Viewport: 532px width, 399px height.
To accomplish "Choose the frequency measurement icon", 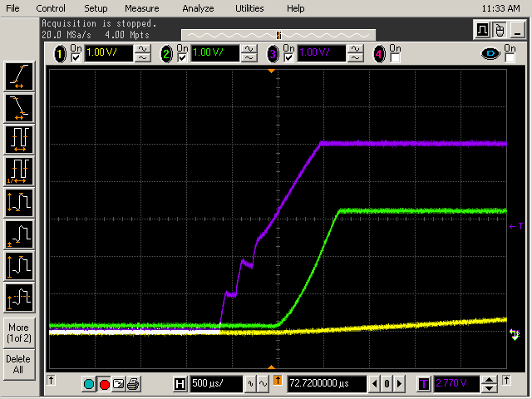I will pyautogui.click(x=19, y=171).
